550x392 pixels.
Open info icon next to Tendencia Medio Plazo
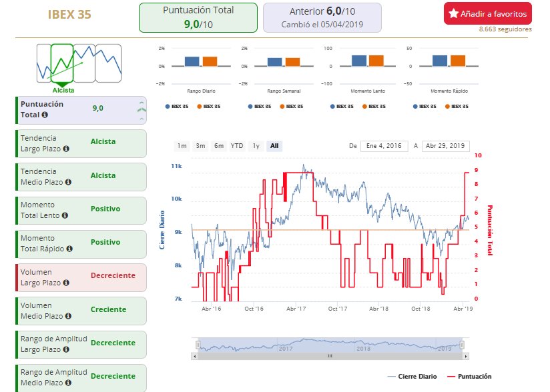pos(68,182)
